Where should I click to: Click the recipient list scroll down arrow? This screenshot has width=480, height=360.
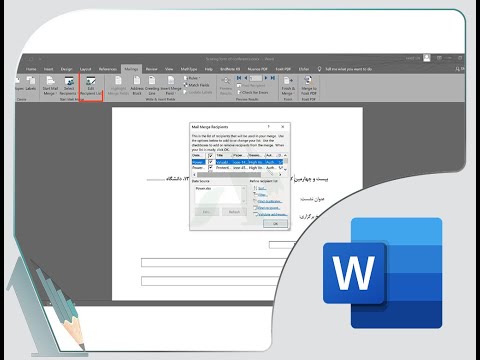pyautogui.click(x=285, y=170)
